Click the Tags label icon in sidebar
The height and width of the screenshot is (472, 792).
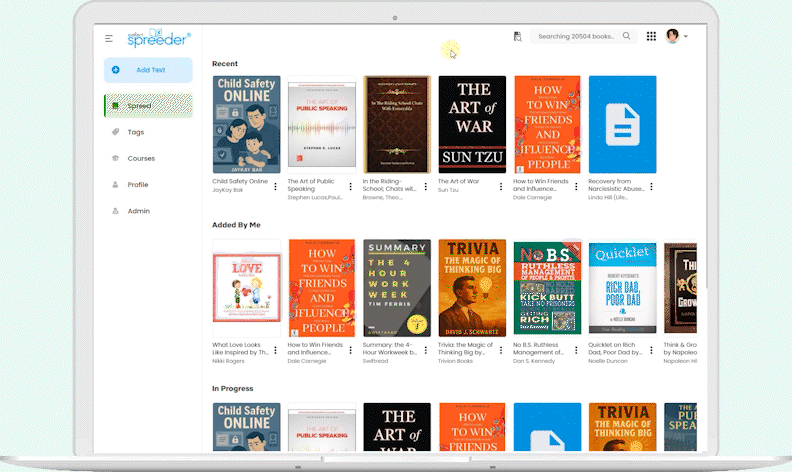point(115,132)
